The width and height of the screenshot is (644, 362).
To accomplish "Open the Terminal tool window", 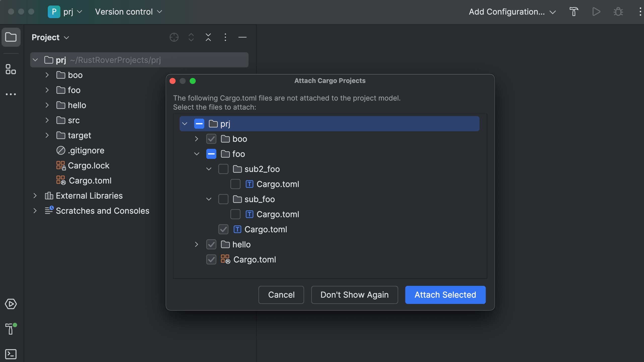I will [11, 354].
